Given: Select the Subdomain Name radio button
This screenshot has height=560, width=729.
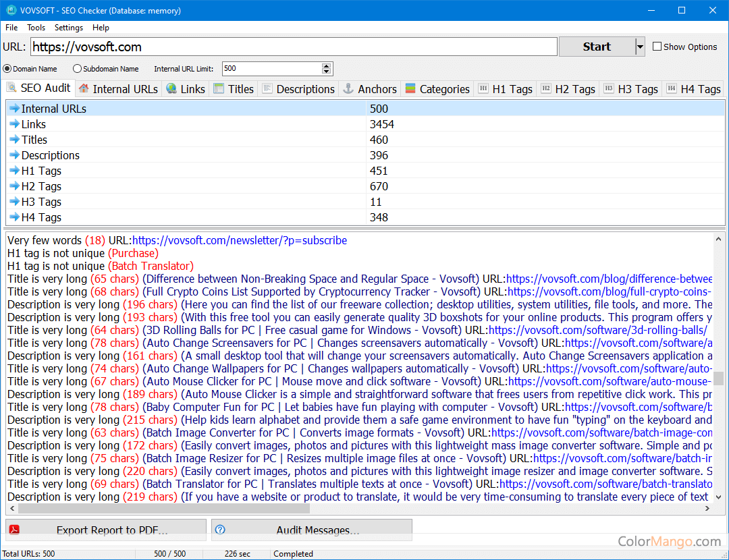Looking at the screenshot, I should (77, 69).
